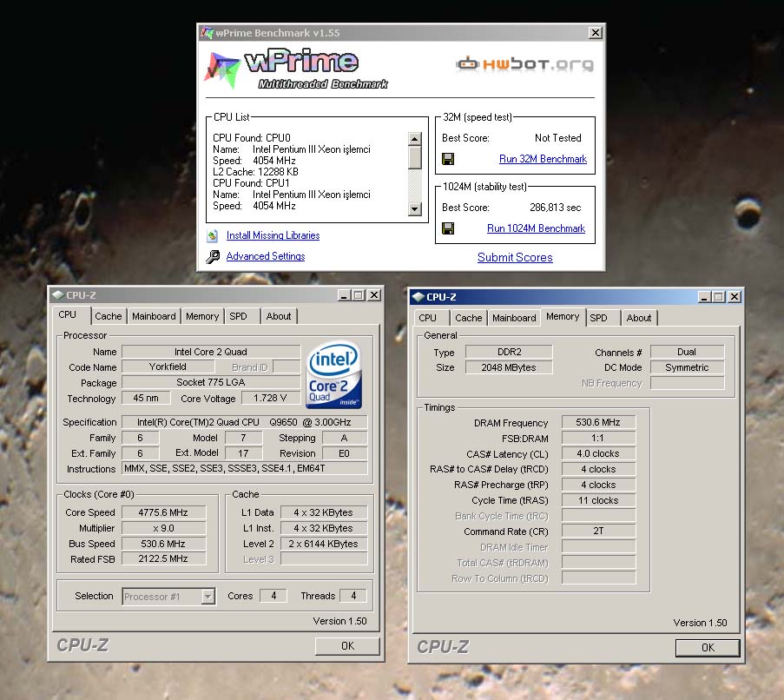Open the hwbot.org logo

click(x=525, y=64)
